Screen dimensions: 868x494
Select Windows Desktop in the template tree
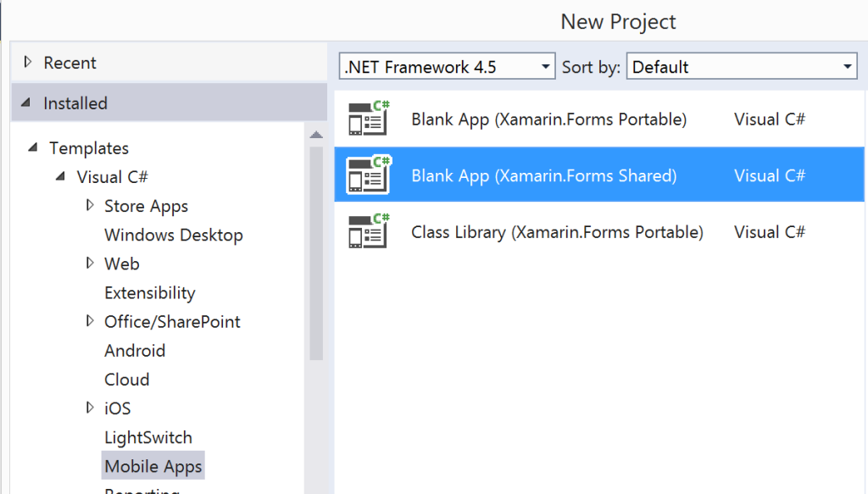point(173,235)
